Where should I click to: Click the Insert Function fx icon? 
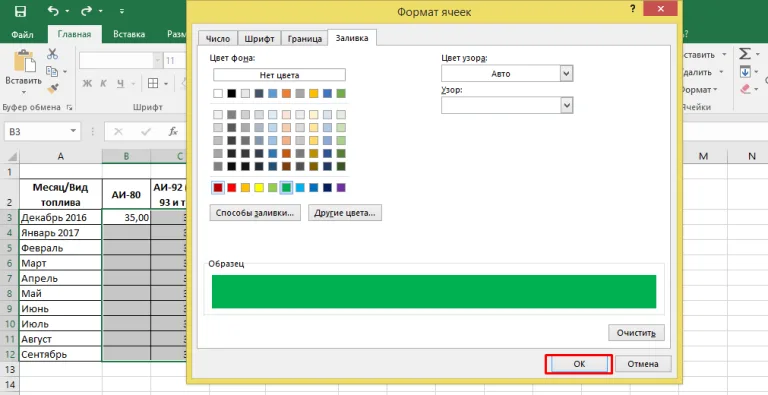coord(173,131)
